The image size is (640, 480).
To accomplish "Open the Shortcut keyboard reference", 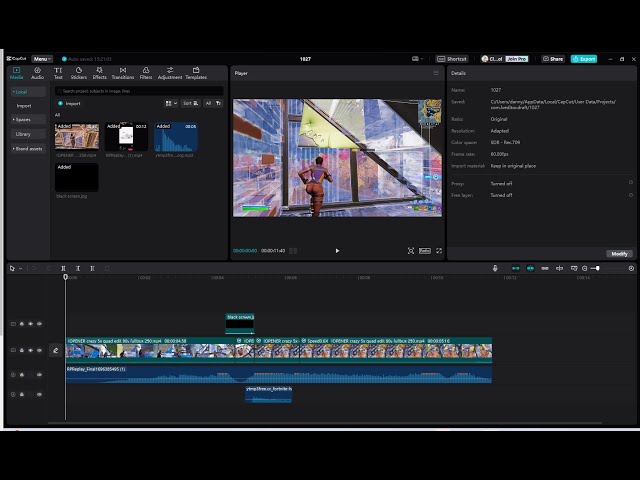I will tap(452, 59).
